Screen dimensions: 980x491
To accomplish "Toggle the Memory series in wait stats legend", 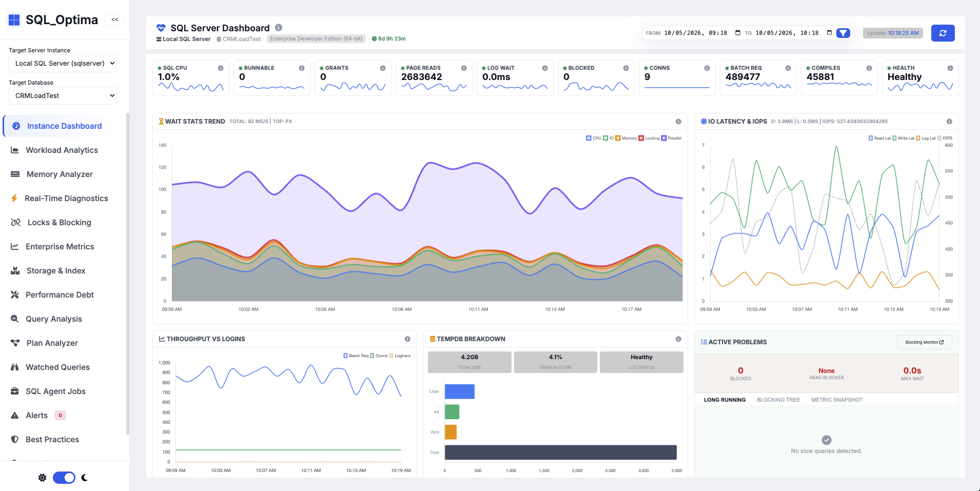I will 626,138.
